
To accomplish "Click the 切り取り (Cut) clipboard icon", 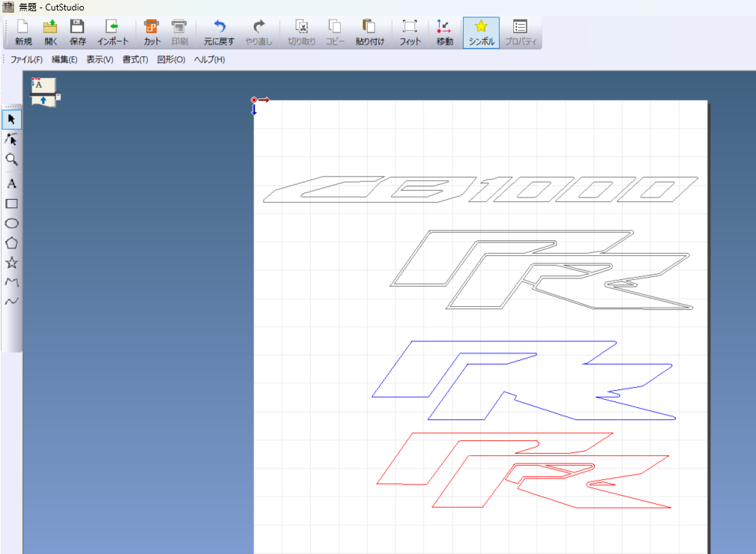I will click(302, 33).
